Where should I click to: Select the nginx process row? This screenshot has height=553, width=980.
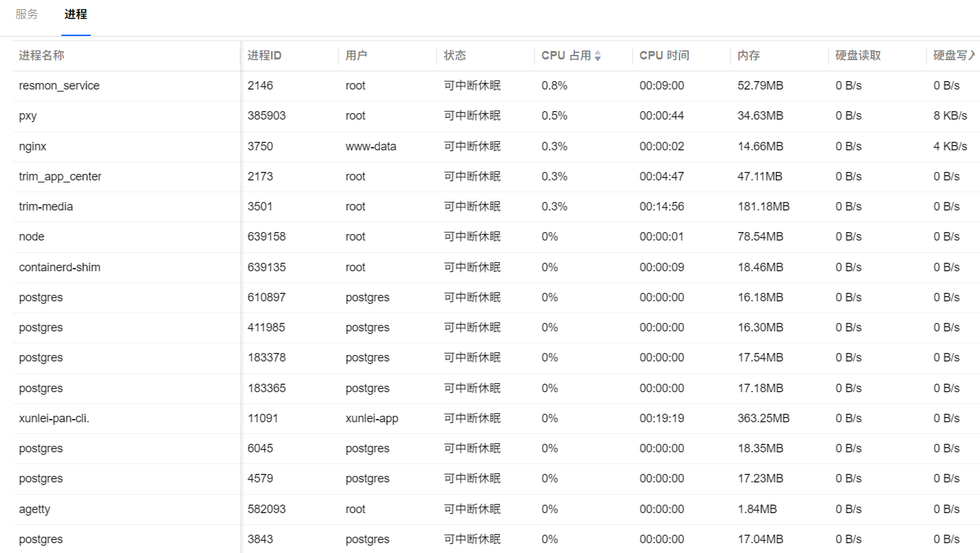coord(496,146)
